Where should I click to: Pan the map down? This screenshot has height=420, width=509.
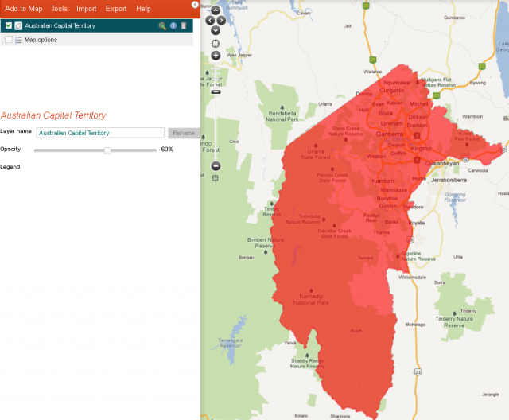tap(216, 29)
